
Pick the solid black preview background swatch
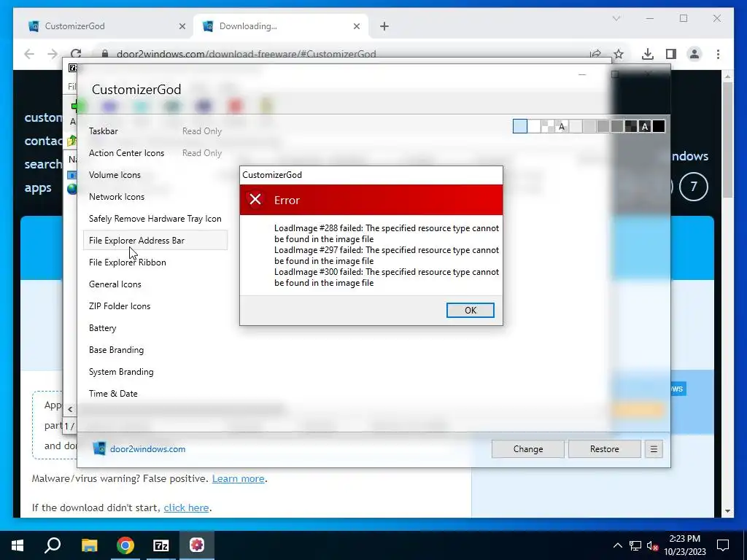[x=659, y=126]
